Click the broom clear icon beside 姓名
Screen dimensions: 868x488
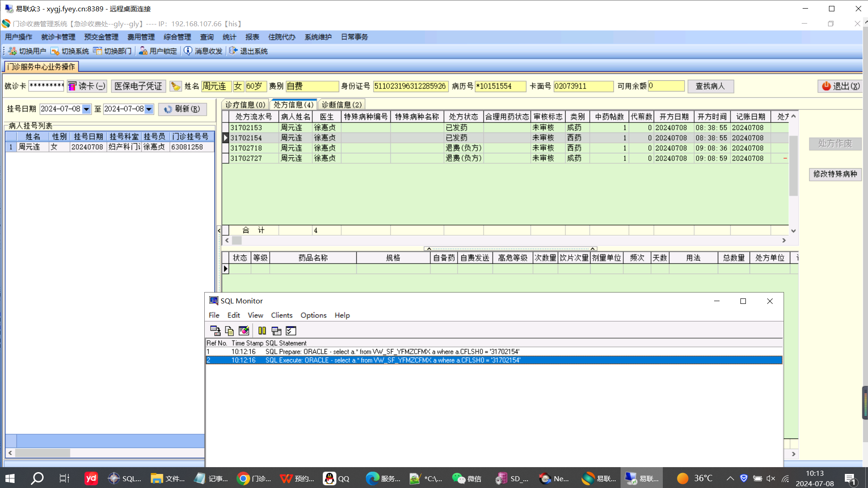point(176,86)
